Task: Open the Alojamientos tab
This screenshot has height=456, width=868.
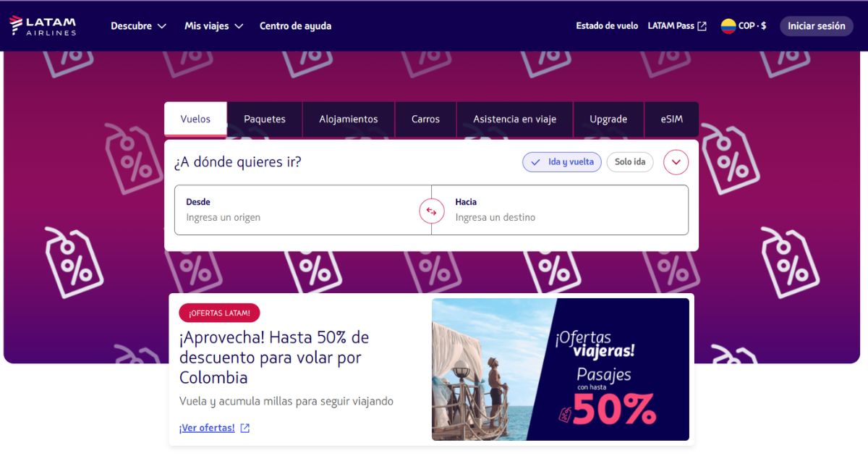Action: pyautogui.click(x=349, y=119)
